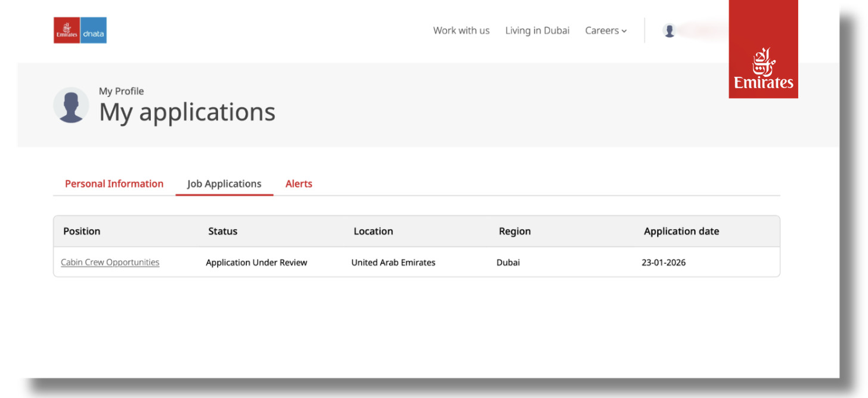The width and height of the screenshot is (868, 398).
Task: Go to Living in Dubai
Action: [x=537, y=30]
